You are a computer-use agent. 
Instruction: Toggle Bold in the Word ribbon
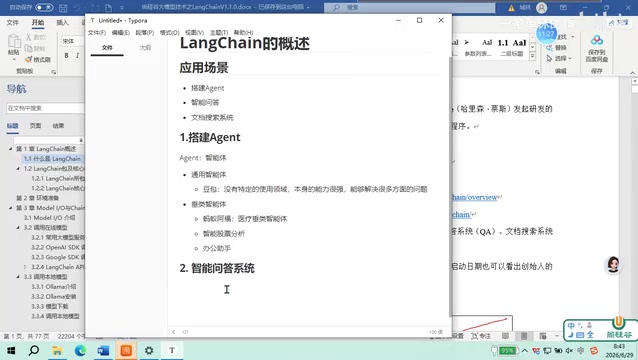point(66,55)
